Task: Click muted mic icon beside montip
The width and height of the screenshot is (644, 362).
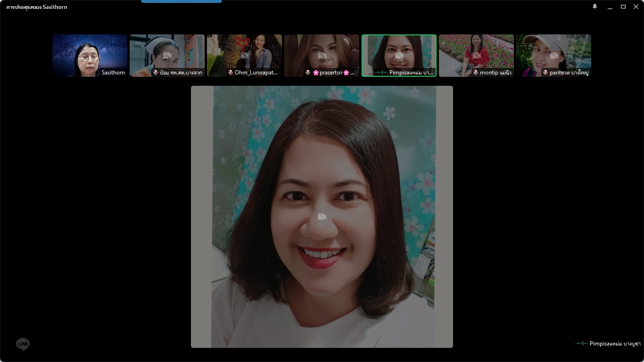Action: point(476,73)
